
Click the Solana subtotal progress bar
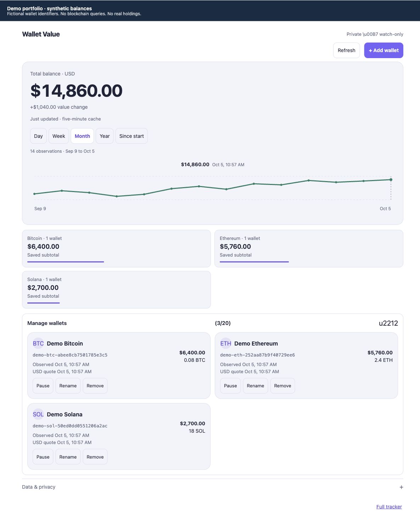click(x=43, y=303)
